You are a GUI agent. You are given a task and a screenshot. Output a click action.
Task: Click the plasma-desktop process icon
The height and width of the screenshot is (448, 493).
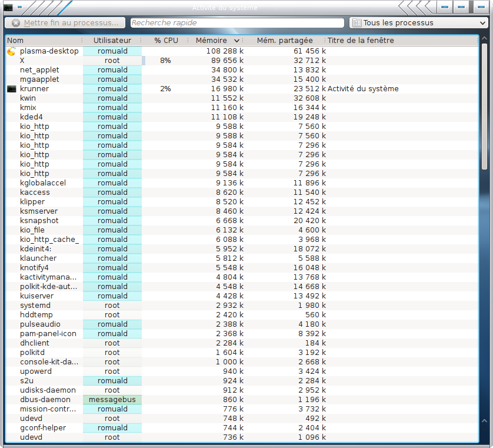[12, 51]
